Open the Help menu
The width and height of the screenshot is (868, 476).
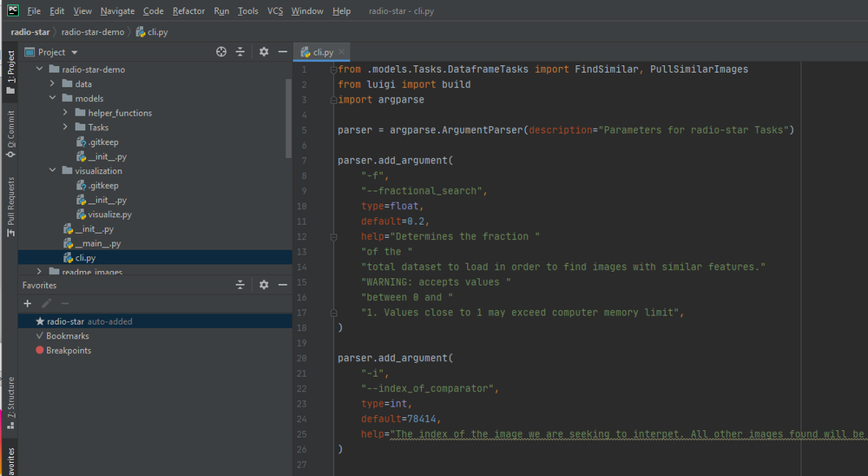tap(341, 11)
